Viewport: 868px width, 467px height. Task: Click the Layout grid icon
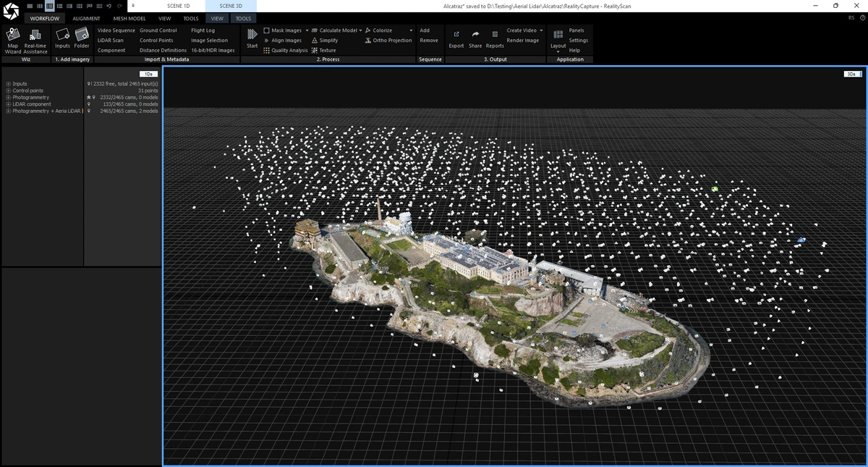click(558, 35)
